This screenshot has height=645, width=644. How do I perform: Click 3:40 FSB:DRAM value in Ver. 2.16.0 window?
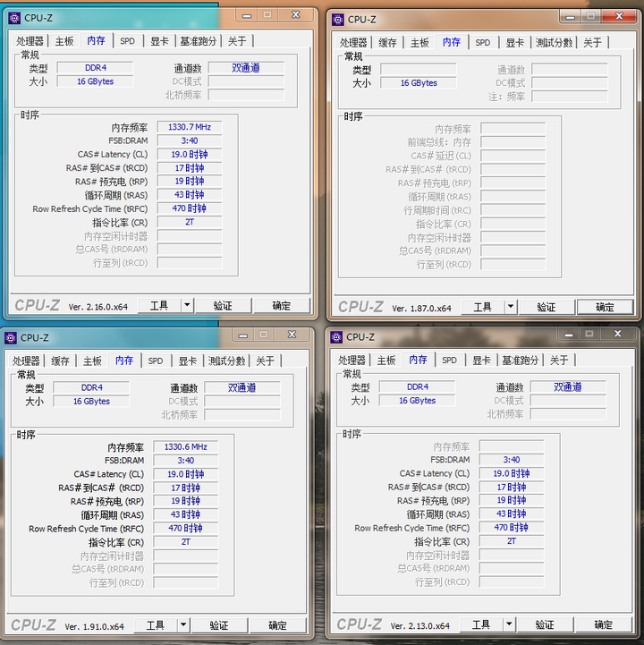190,140
